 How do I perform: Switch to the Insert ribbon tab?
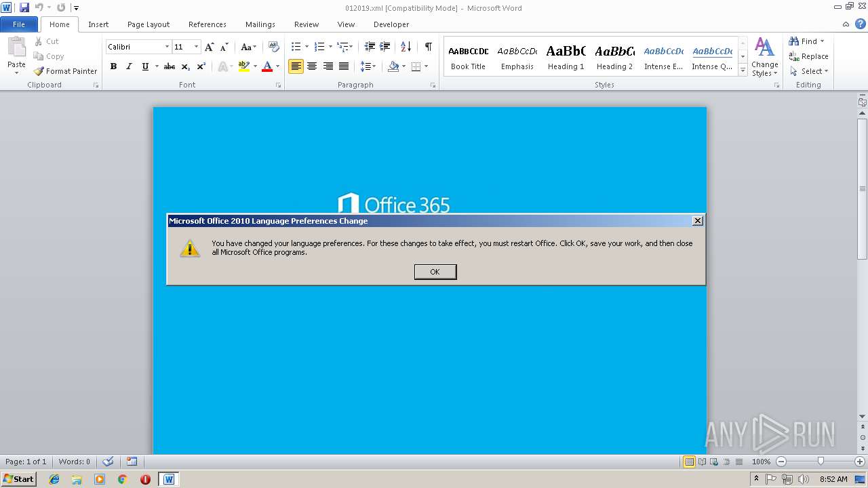[x=98, y=24]
